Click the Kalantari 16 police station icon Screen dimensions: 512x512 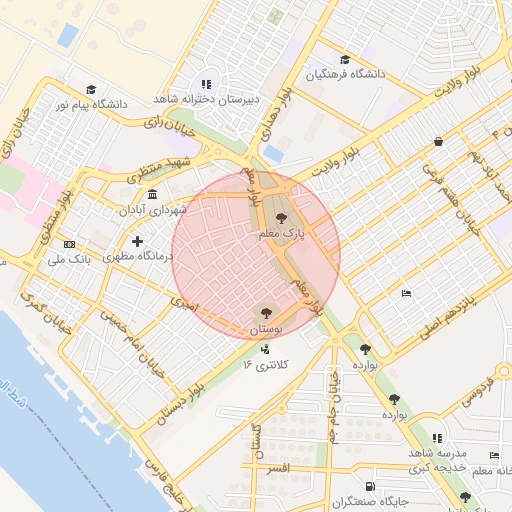pyautogui.click(x=265, y=350)
